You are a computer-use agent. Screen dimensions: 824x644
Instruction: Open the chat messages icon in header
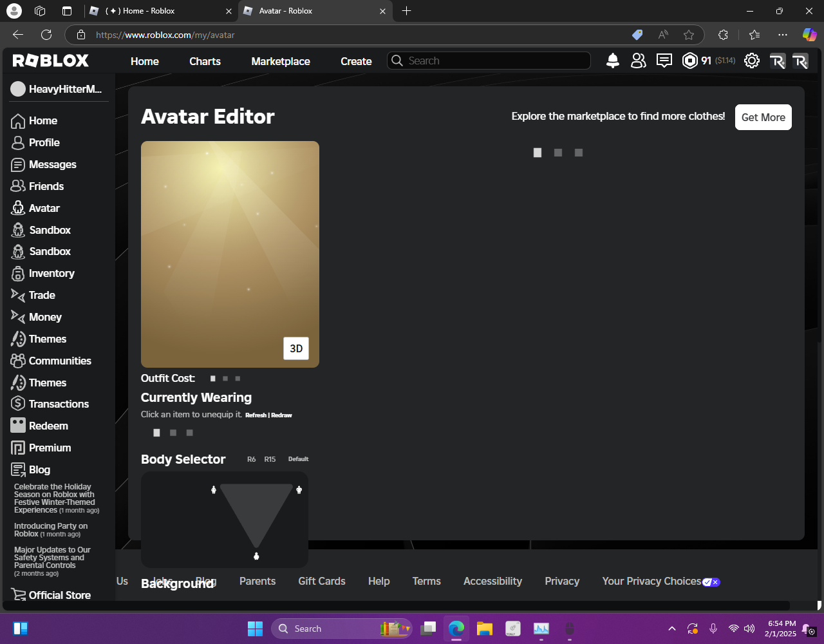coord(664,61)
